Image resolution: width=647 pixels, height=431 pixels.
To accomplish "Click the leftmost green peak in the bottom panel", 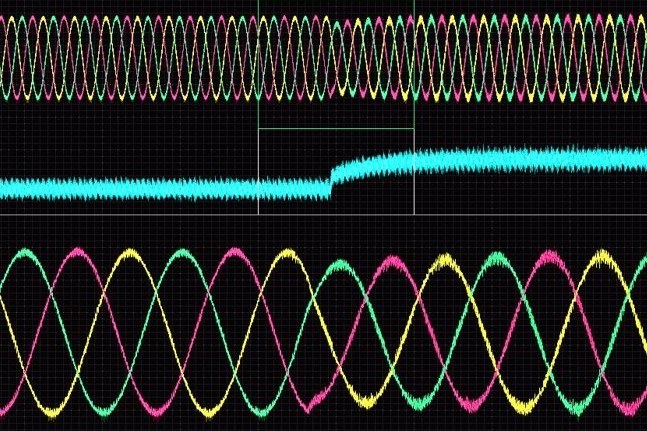I will [22, 256].
